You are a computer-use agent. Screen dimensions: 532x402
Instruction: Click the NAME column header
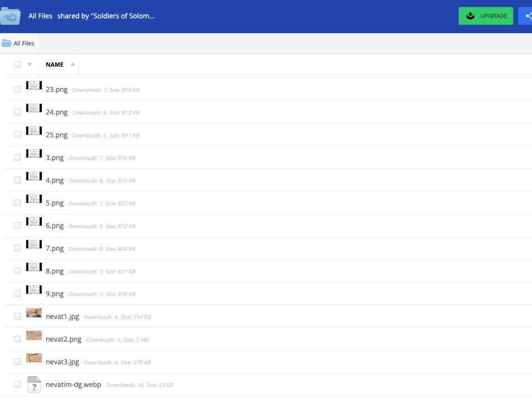coord(54,65)
